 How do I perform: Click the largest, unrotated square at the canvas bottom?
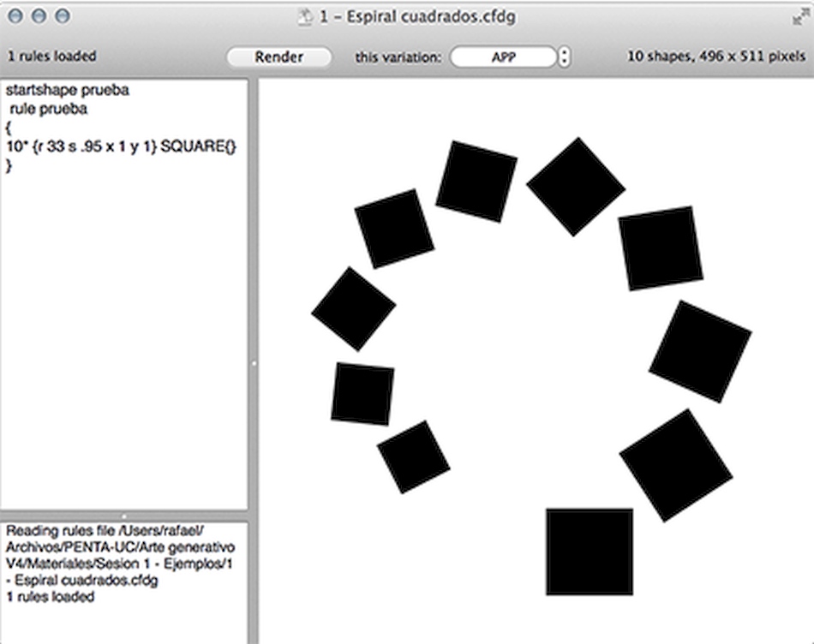point(590,552)
